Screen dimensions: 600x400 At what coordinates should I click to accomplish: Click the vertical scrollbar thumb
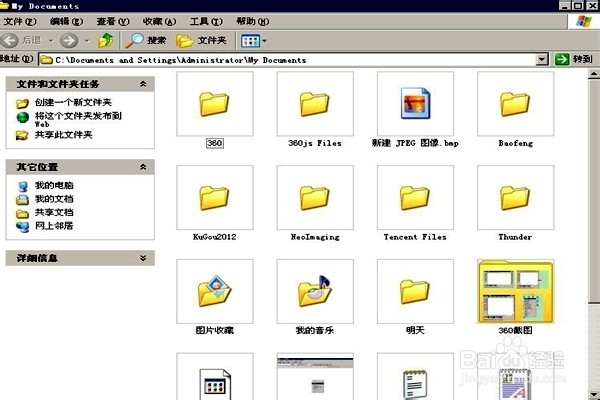pyautogui.click(x=594, y=190)
